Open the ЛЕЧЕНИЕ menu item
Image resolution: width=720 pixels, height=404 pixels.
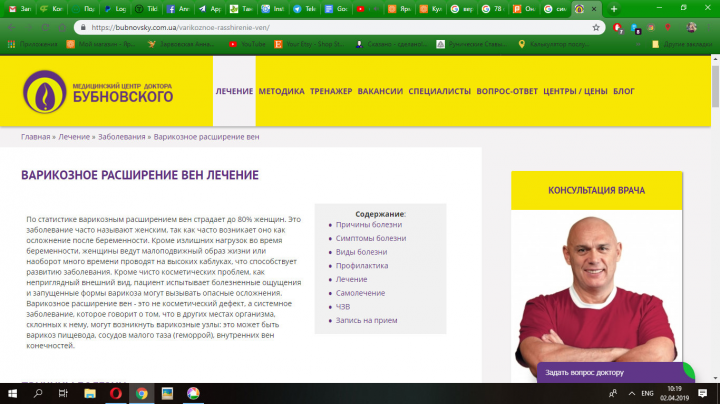pyautogui.click(x=234, y=91)
